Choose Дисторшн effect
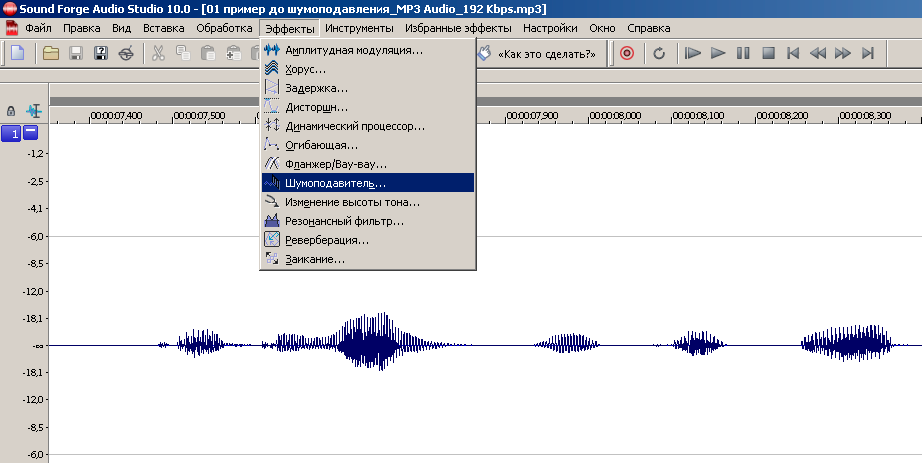 tap(368, 107)
